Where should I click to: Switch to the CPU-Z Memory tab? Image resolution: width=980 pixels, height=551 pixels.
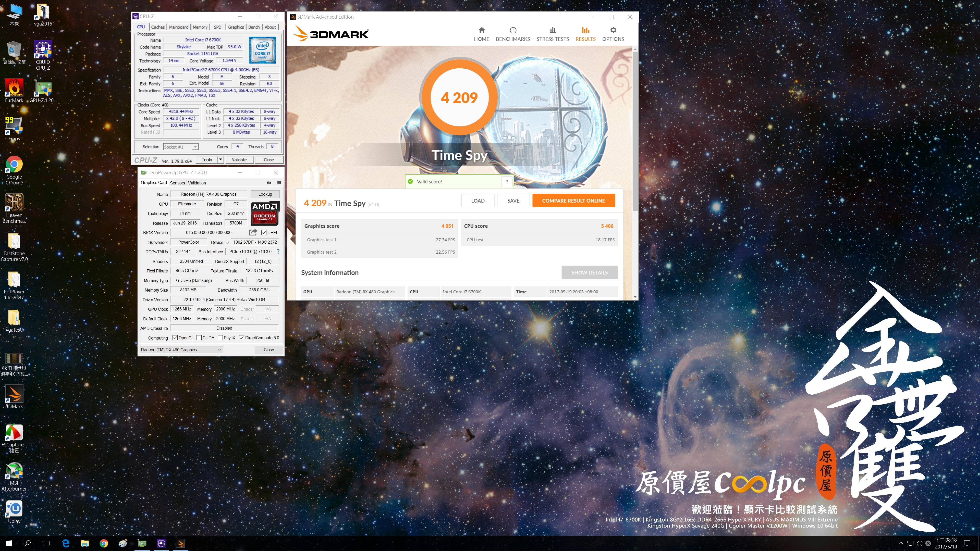[200, 27]
